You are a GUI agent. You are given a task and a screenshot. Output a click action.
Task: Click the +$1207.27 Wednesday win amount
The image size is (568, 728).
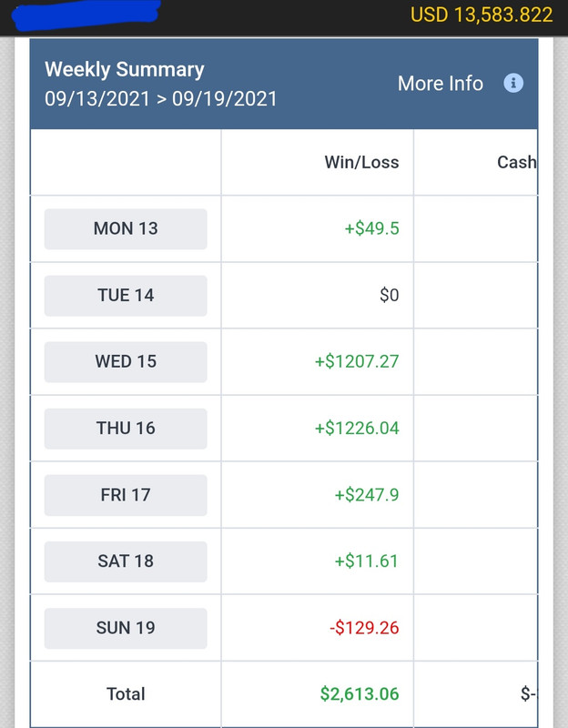click(357, 361)
